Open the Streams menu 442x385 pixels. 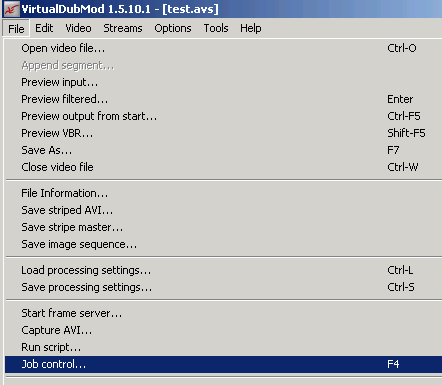click(123, 28)
